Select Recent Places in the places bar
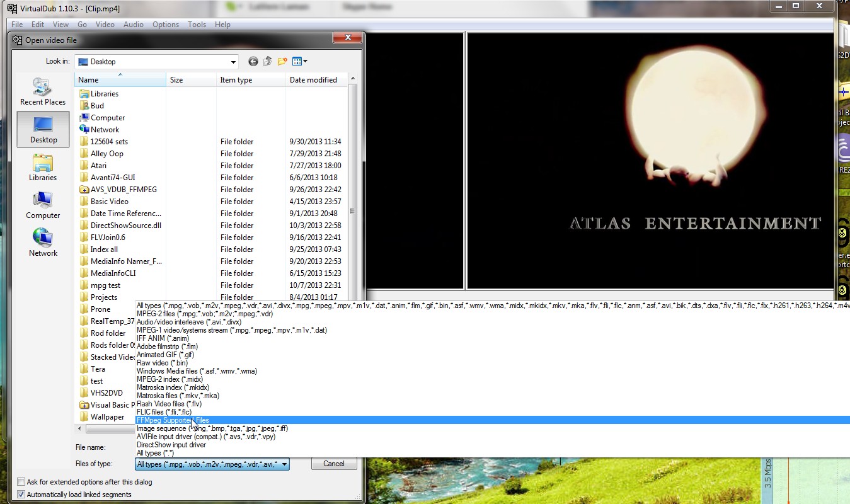Screen dimensions: 850x504 pyautogui.click(x=43, y=92)
